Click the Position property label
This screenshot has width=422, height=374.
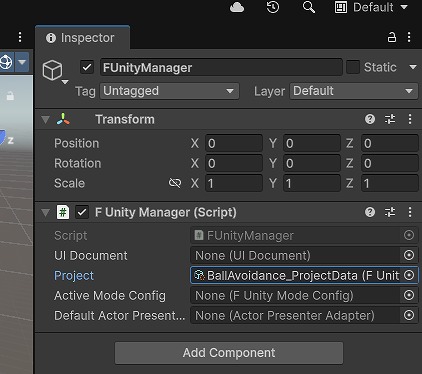(77, 143)
